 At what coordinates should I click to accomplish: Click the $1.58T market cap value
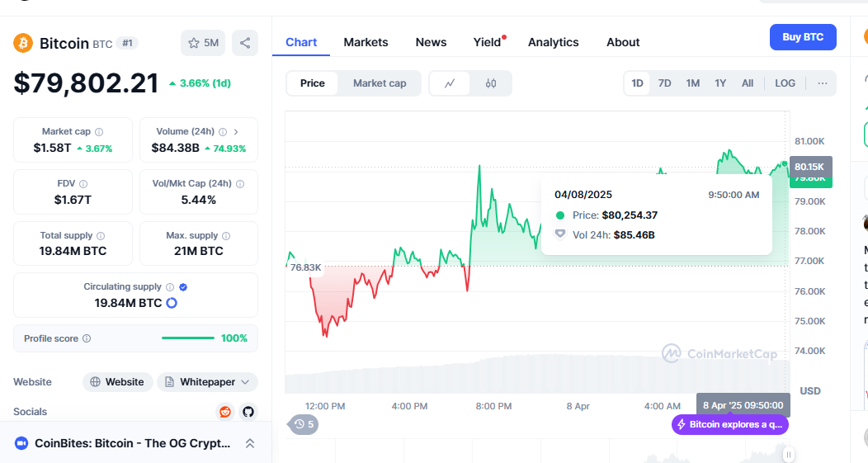[x=52, y=148]
